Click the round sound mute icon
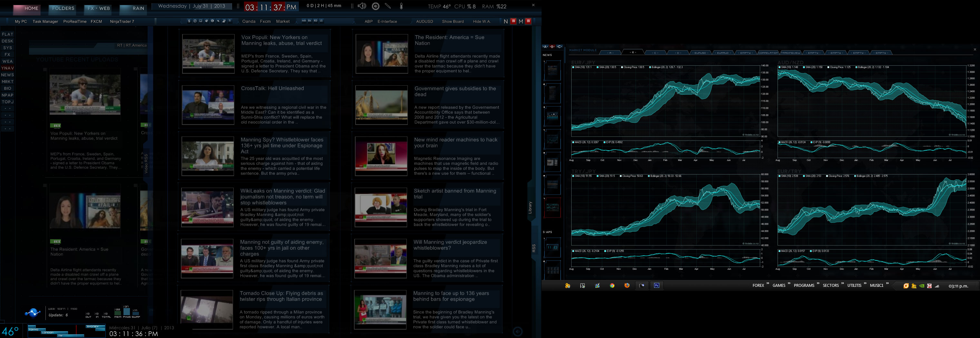The width and height of the screenshot is (980, 338). coord(376,6)
